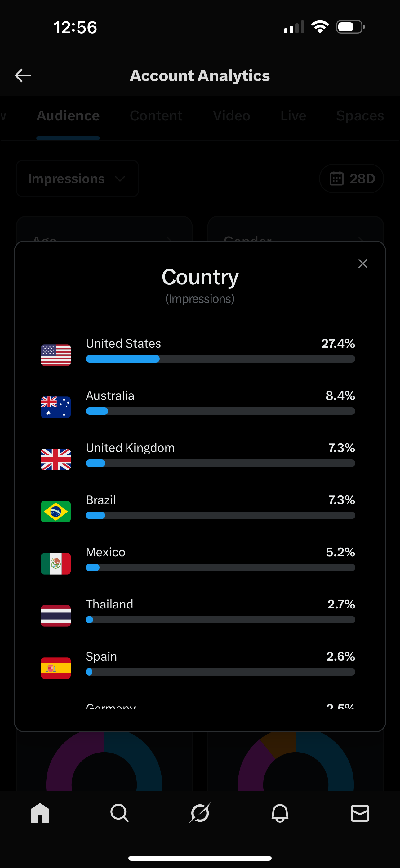Open the Spaces analytics tab

(x=360, y=116)
